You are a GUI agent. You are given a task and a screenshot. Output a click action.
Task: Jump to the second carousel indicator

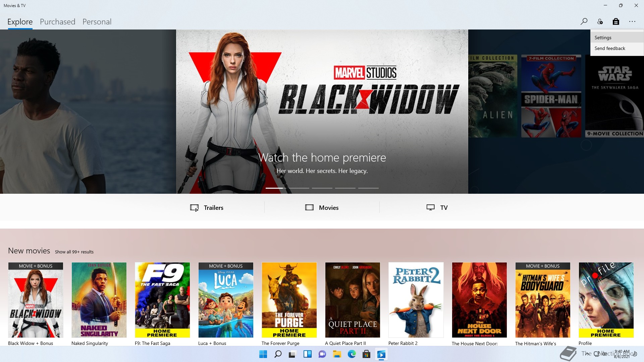click(x=299, y=188)
